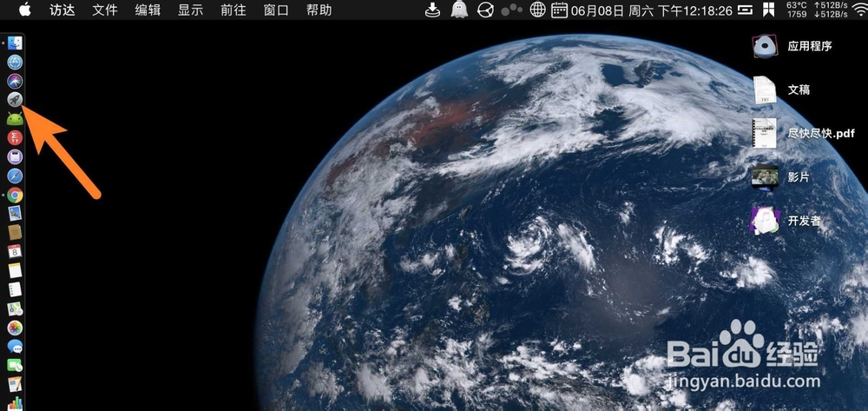Click the globe icon in menu bar
The height and width of the screenshot is (411, 868).
537,10
